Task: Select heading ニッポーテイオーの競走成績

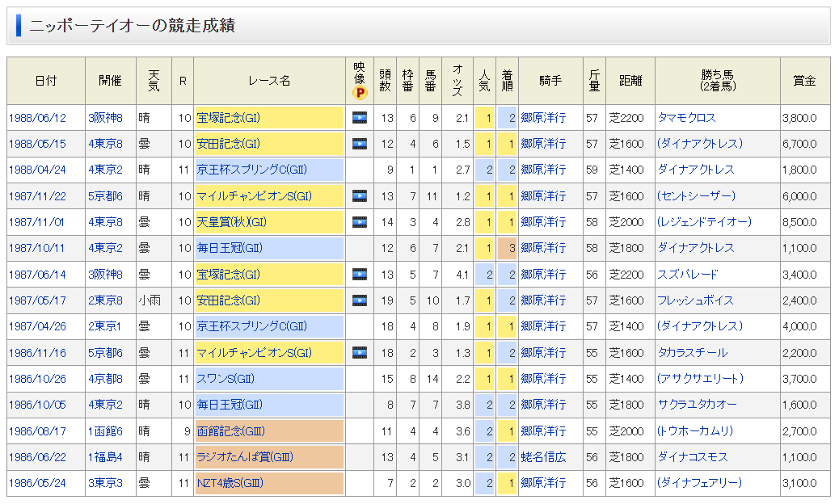Action: (133, 26)
